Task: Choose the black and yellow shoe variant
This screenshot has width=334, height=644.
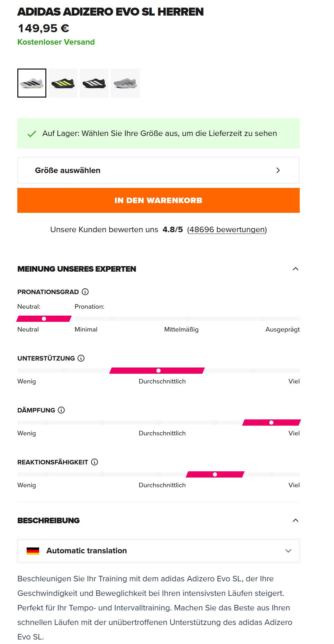Action: pos(63,83)
